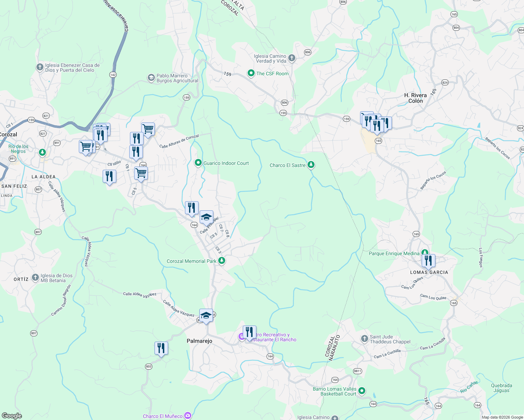The height and width of the screenshot is (420, 524).
Task: Click the SAN FELIZ label
Action: coord(14,186)
